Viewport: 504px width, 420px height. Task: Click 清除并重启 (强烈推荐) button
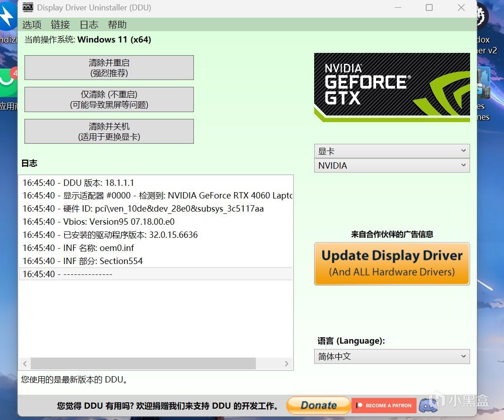pyautogui.click(x=109, y=67)
